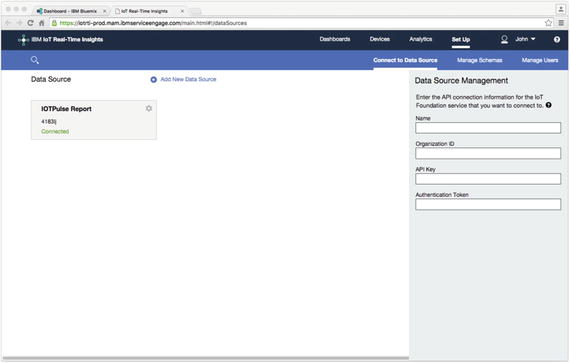570x363 pixels.
Task: Click the user profile avatar icon
Action: (x=504, y=39)
